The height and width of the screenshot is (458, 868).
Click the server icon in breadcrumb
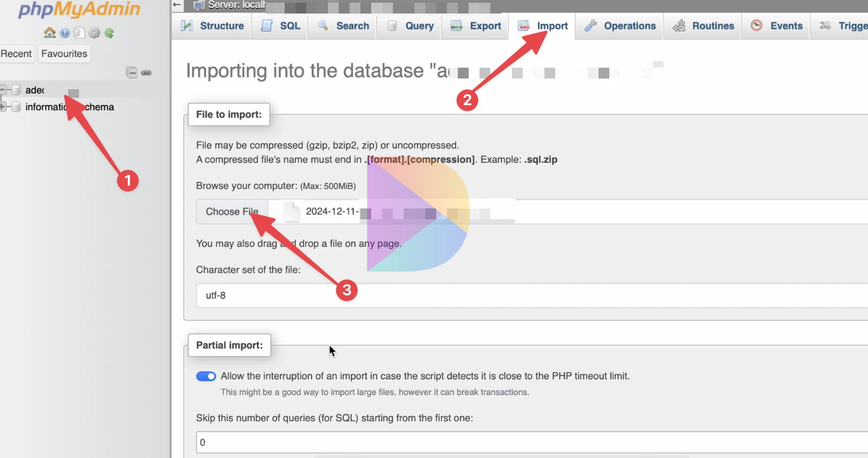point(199,5)
